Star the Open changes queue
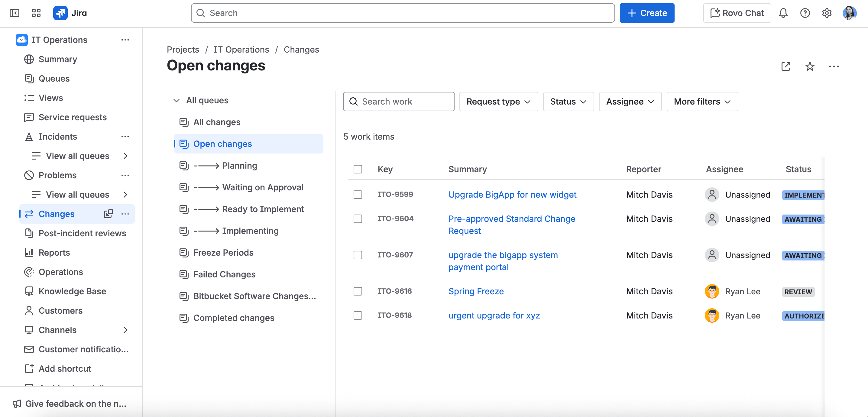This screenshot has height=417, width=868. point(810,66)
